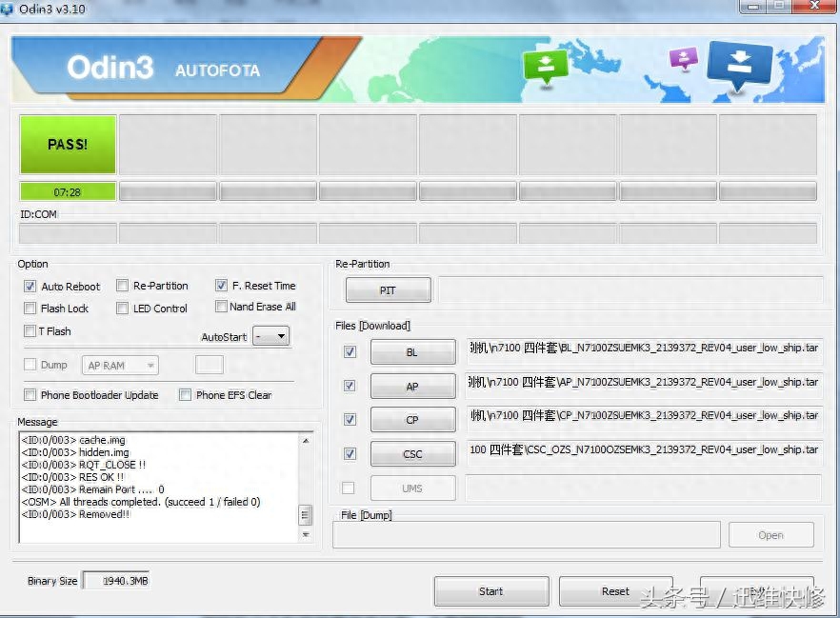840x618 pixels.
Task: Click the small purple download icon
Action: (683, 59)
